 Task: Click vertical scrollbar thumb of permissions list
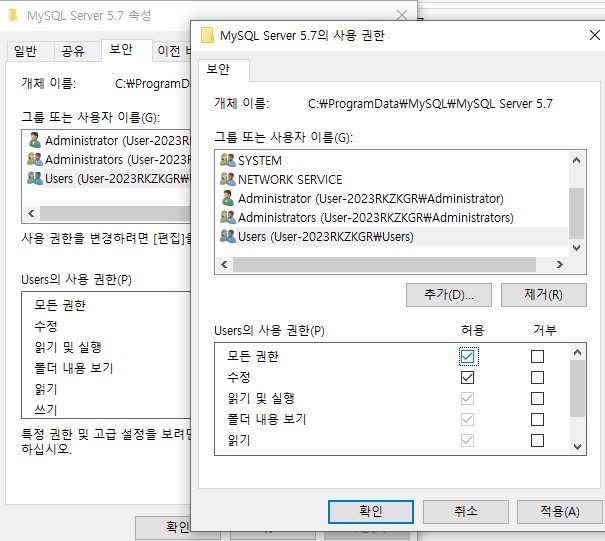(x=577, y=388)
